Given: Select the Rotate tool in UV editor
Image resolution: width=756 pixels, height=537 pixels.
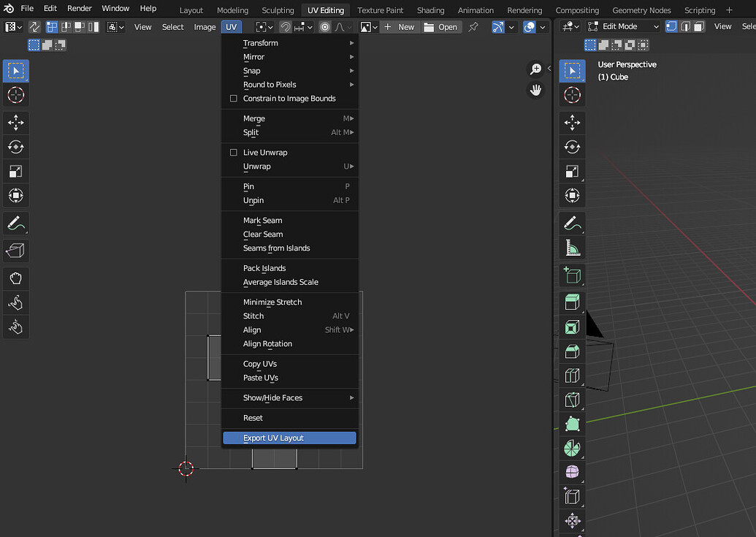Looking at the screenshot, I should tap(16, 147).
